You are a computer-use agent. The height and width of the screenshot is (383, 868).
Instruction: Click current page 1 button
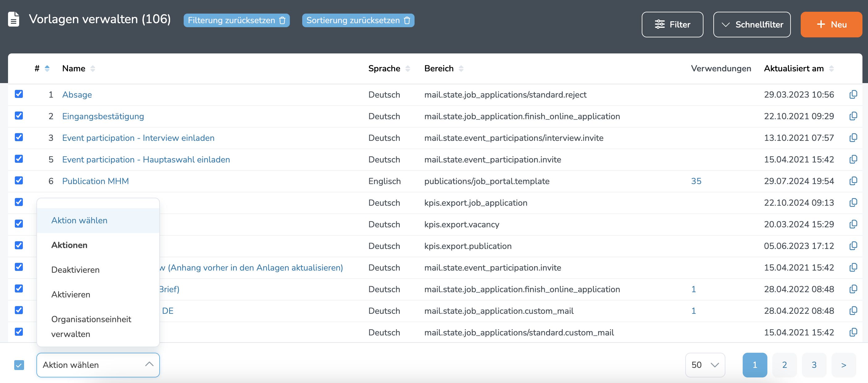pos(755,365)
